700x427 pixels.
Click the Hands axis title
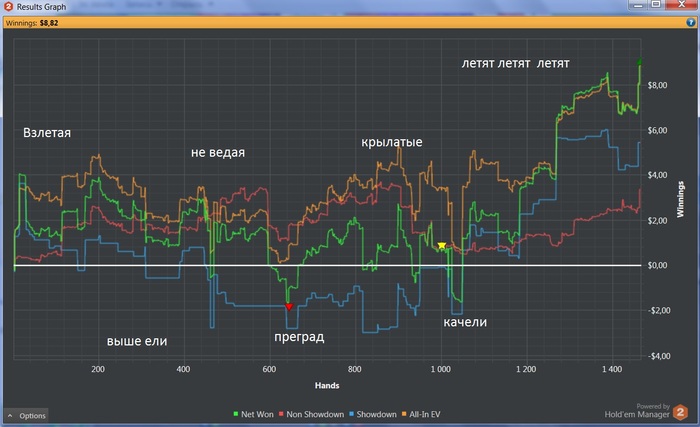(327, 385)
